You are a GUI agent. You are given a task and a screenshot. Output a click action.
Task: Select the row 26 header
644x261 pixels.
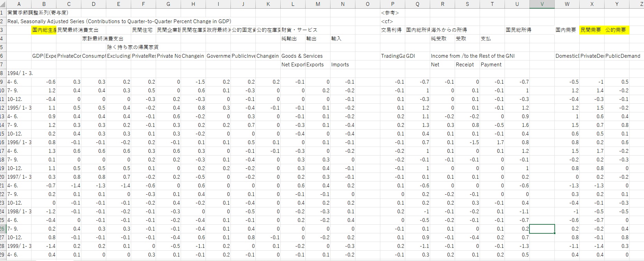[x=3, y=229]
